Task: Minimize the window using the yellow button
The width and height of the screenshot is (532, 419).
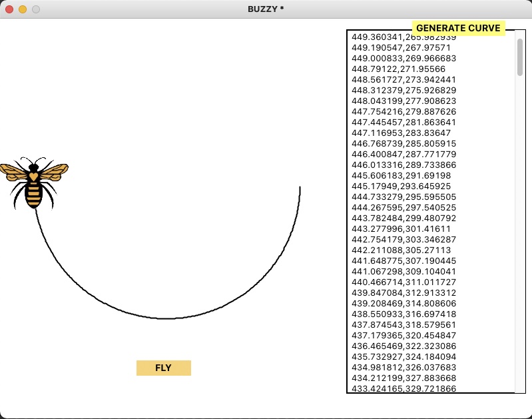Action: pyautogui.click(x=23, y=9)
